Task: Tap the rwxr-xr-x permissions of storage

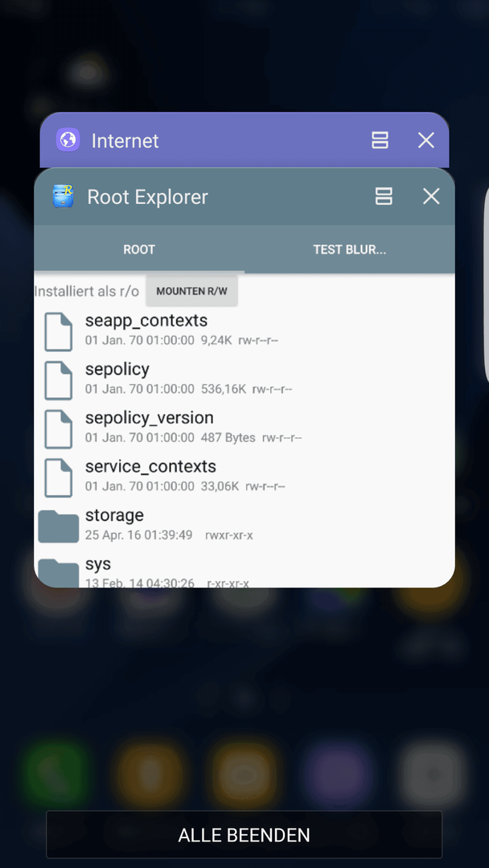Action: [229, 535]
